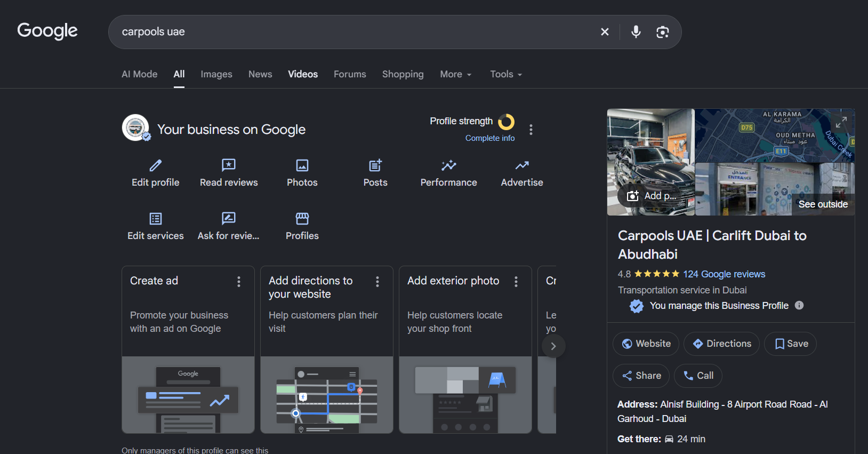Open options for Add directions to your website card
Image resolution: width=868 pixels, height=454 pixels.
(377, 282)
